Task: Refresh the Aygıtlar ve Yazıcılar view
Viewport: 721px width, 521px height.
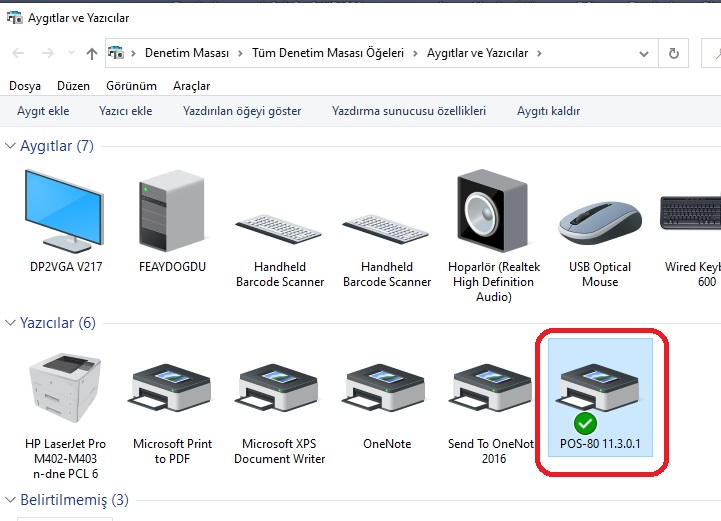Action: (674, 53)
